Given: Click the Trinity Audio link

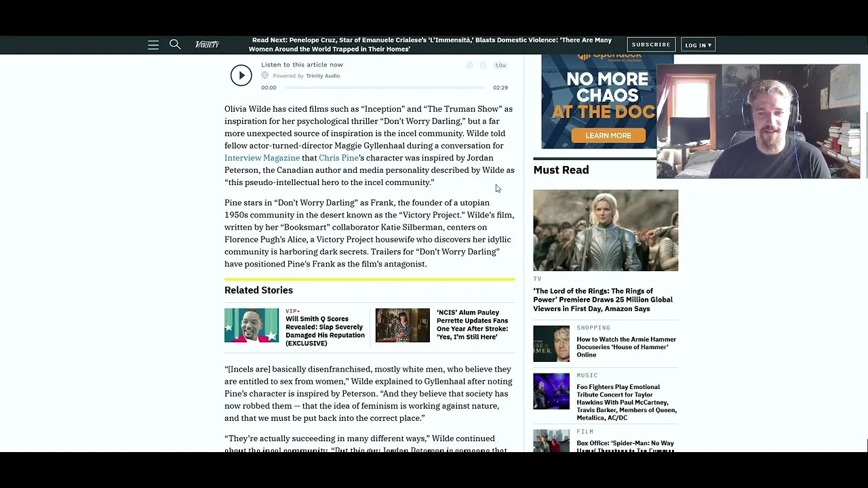Looking at the screenshot, I should tap(323, 76).
